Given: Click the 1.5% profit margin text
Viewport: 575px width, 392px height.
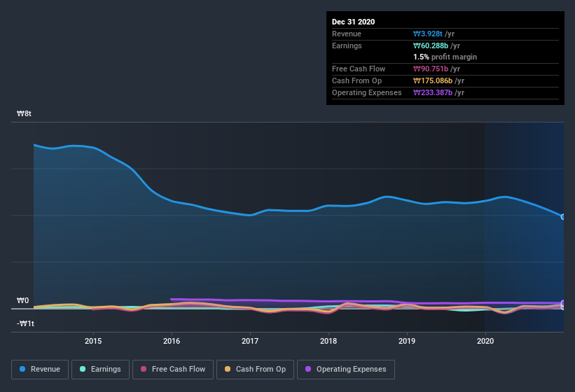Looking at the screenshot, I should click(445, 57).
